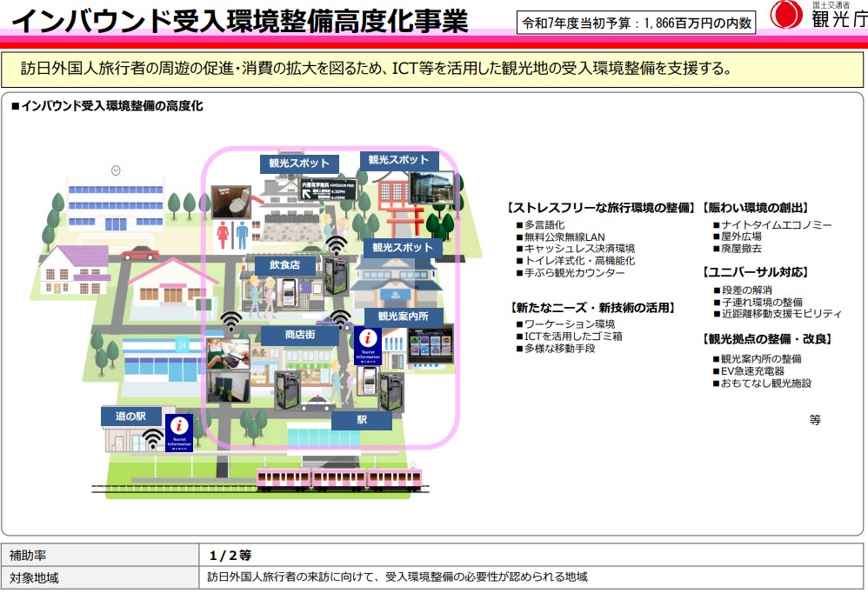Screen dimensions: 868x600
Task: Click the multilingual direction signboard photo
Action: click(x=328, y=190)
